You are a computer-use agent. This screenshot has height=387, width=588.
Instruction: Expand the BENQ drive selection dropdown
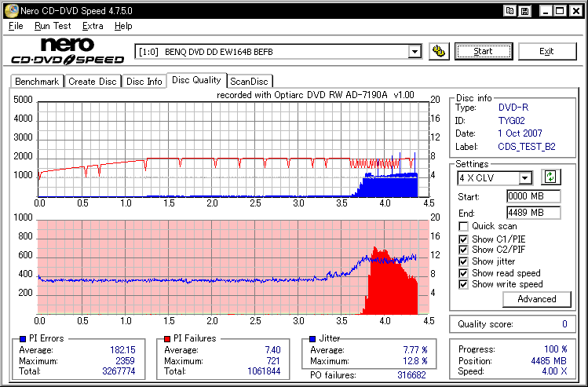pyautogui.click(x=415, y=51)
